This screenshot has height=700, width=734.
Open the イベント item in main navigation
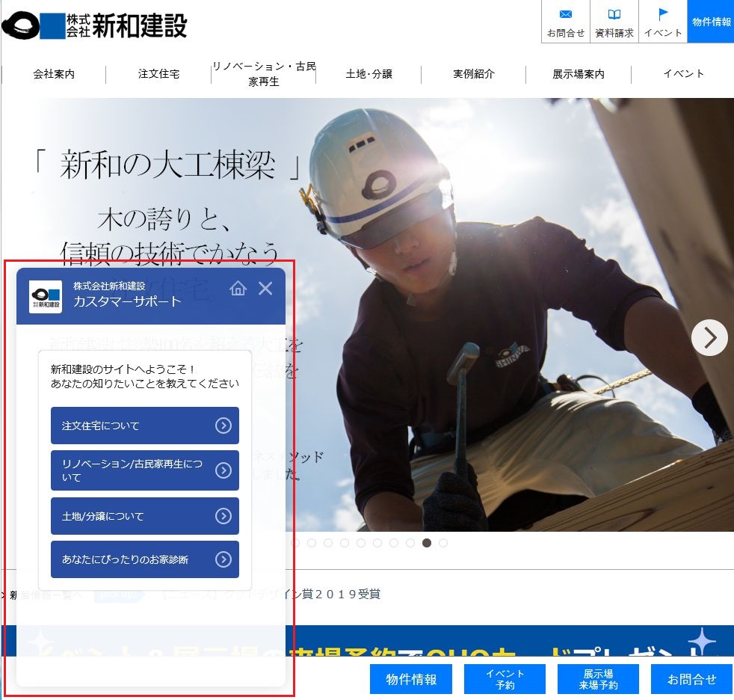click(683, 74)
